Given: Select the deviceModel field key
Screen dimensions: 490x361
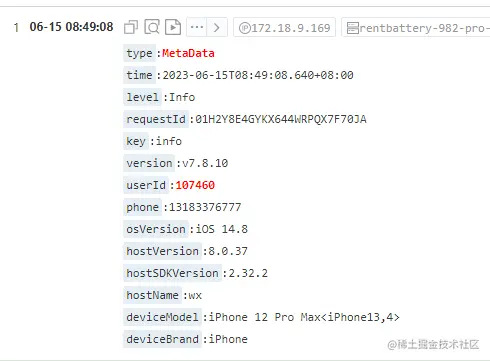Looking at the screenshot, I should click(162, 317).
